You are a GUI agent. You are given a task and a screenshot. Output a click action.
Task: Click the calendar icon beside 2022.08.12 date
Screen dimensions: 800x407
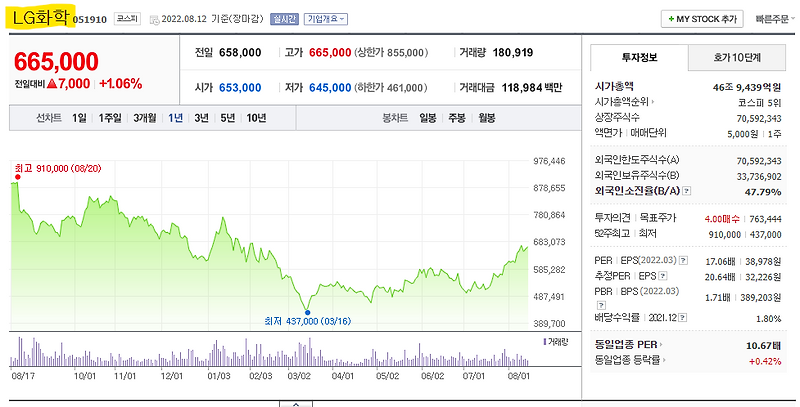click(155, 20)
